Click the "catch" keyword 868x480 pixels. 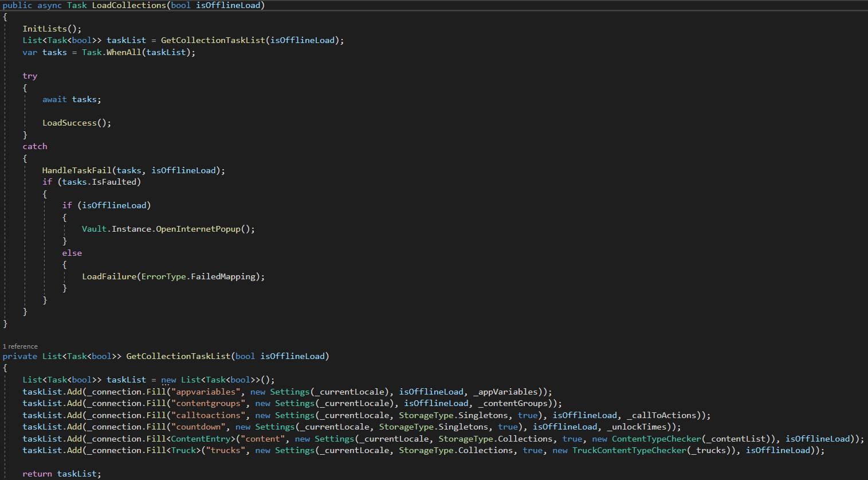coord(35,146)
